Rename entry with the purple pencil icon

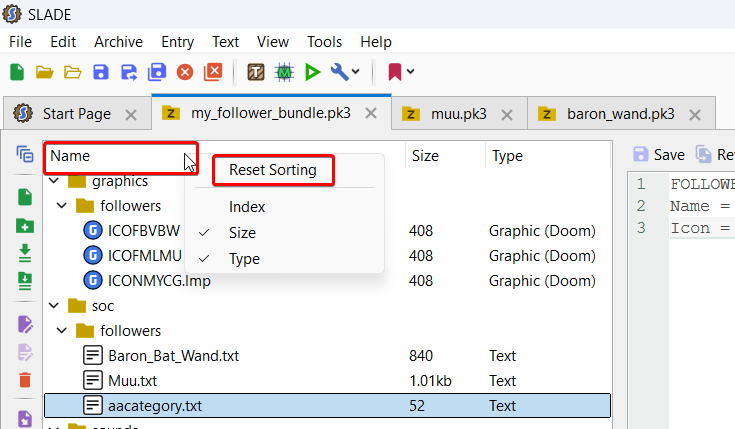25,324
